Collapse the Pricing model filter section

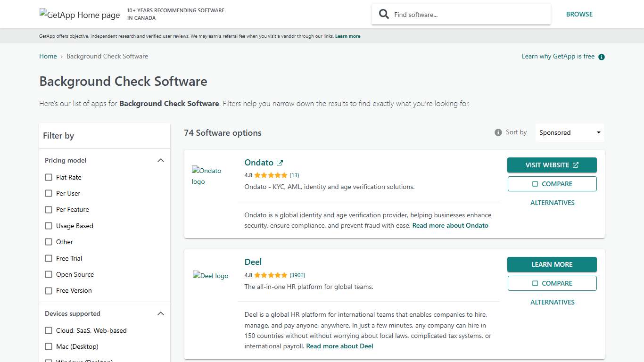(x=161, y=160)
